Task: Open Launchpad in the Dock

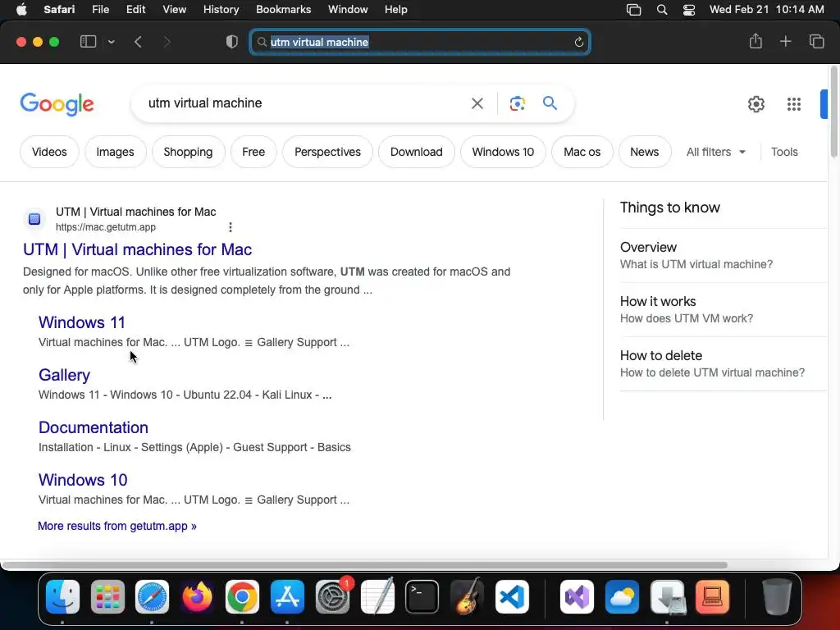Action: [x=107, y=597]
